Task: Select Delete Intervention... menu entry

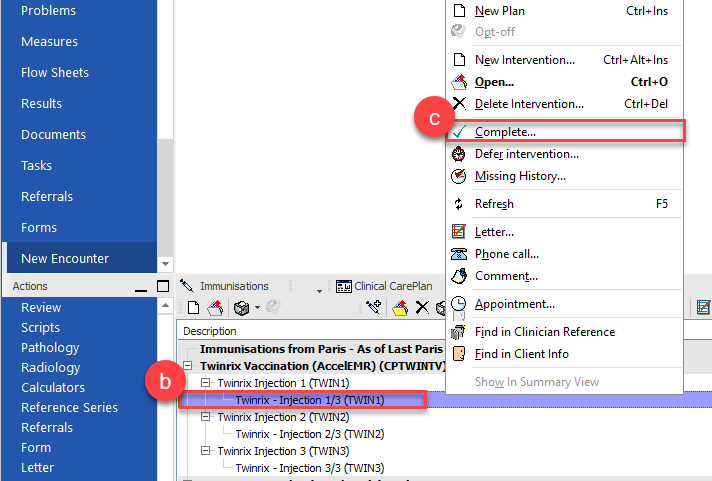Action: click(564, 104)
